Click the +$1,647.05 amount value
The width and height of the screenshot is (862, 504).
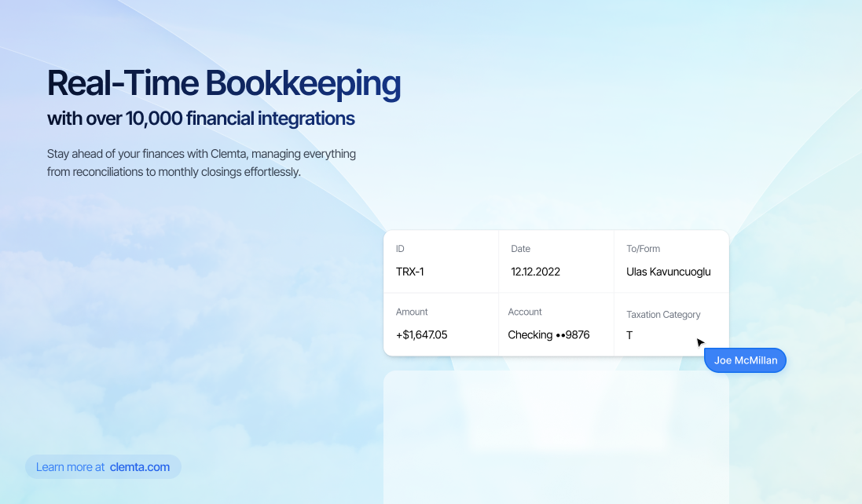422,335
